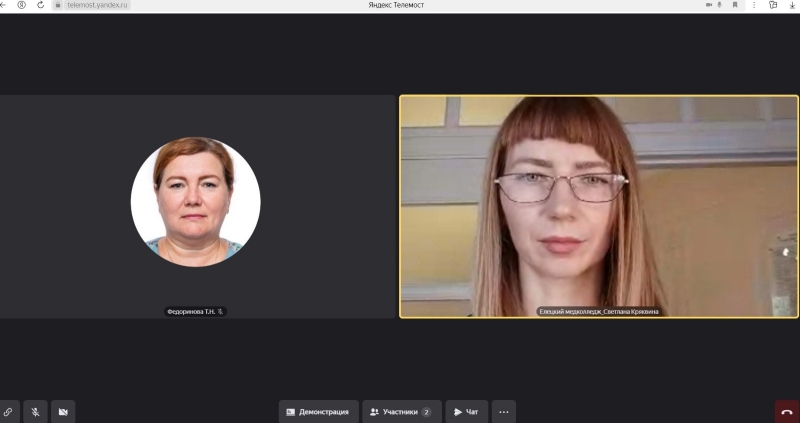Toggle the camera on/off button

pos(62,411)
